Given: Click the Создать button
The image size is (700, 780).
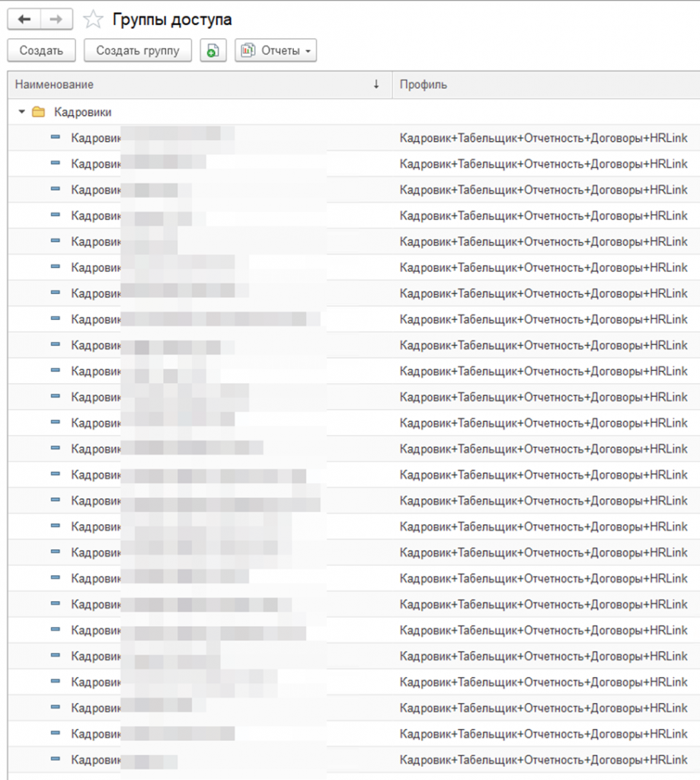Looking at the screenshot, I should pos(41,50).
